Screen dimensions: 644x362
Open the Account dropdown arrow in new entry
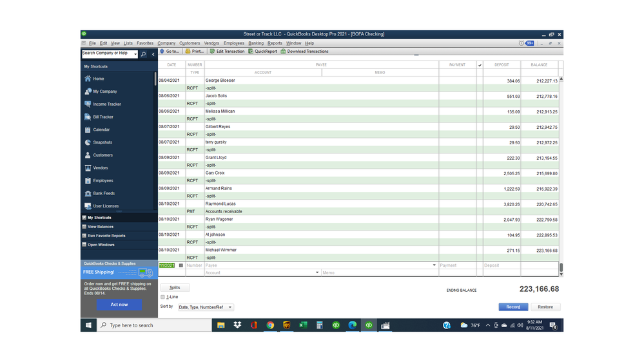[317, 272]
